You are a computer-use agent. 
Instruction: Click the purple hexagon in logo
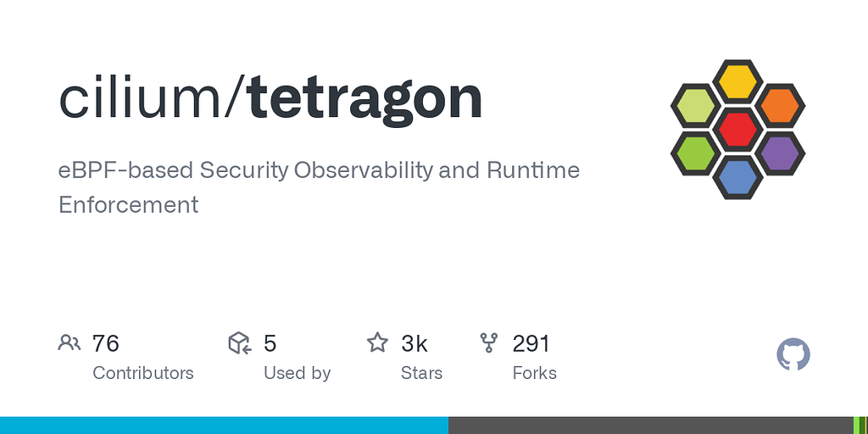click(780, 153)
